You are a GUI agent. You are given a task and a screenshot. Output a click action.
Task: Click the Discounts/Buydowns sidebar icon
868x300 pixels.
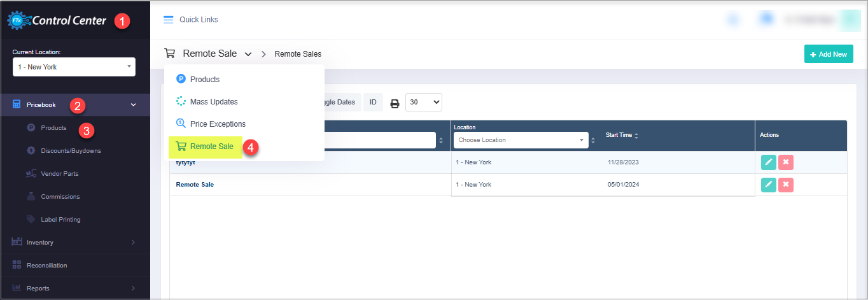pos(31,150)
